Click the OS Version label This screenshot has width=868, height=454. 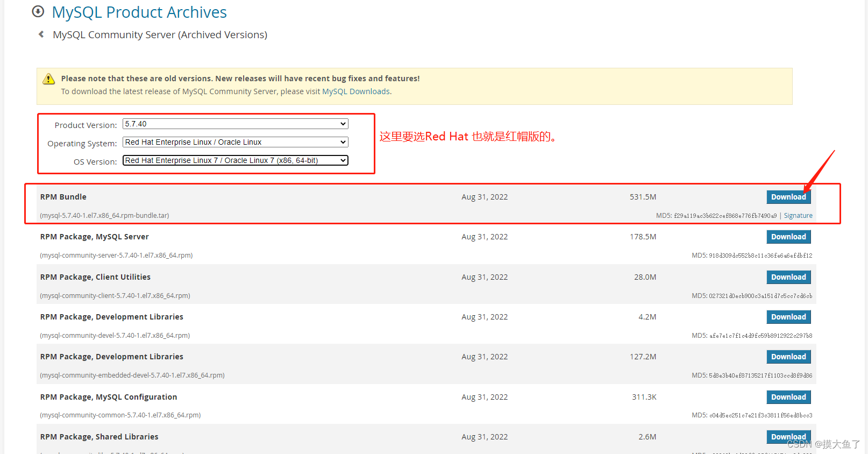(x=95, y=161)
